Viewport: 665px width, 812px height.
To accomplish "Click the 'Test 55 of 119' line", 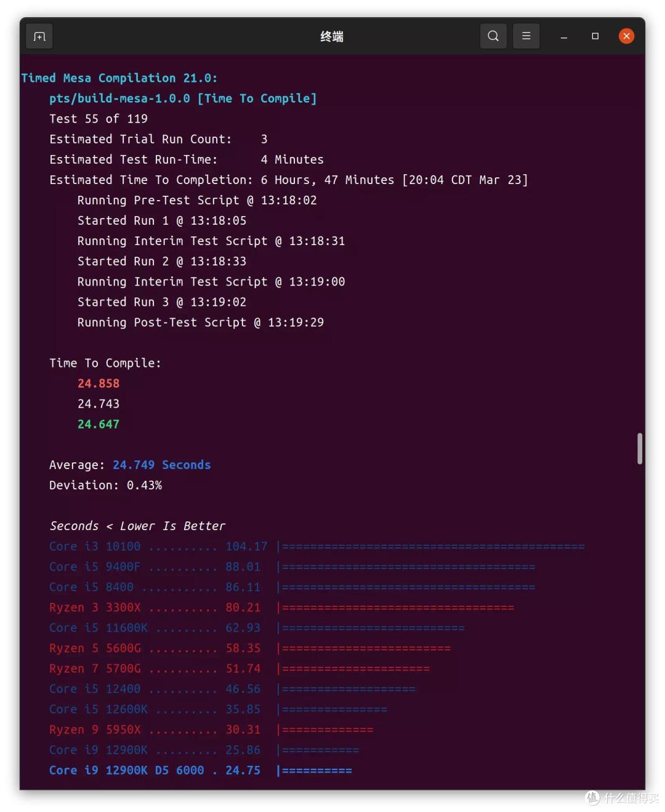I will pos(99,119).
